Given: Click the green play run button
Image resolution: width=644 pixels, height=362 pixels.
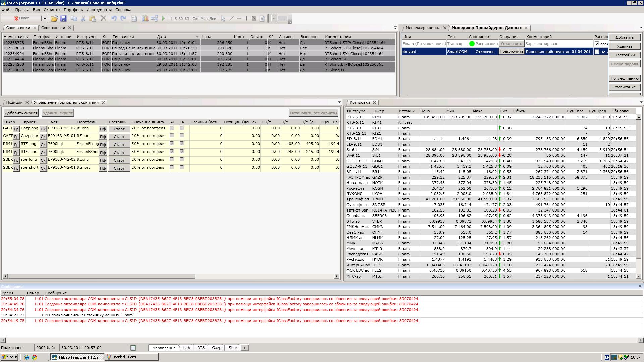Looking at the screenshot, I should (x=163, y=19).
